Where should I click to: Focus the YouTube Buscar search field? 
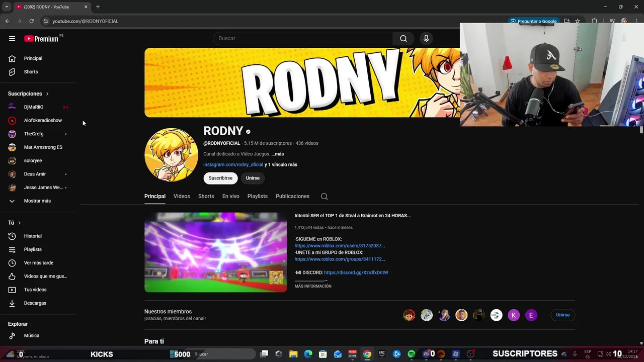click(303, 38)
